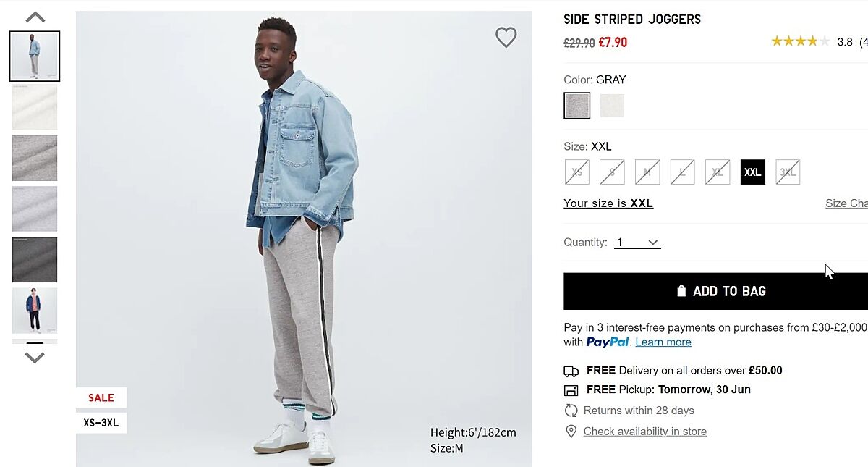
Task: Select the off-white color swatch
Action: [612, 106]
